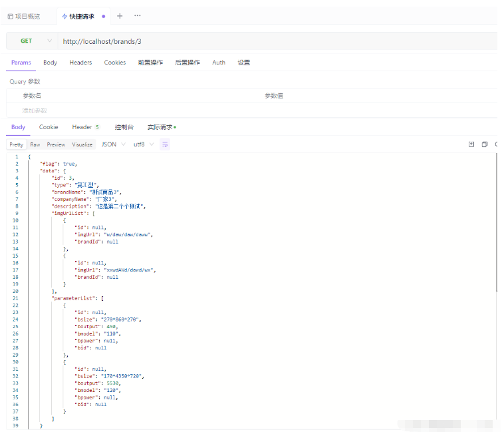This screenshot has height=432, width=504.
Task: Open the 后置操作 tab
Action: [x=188, y=63]
